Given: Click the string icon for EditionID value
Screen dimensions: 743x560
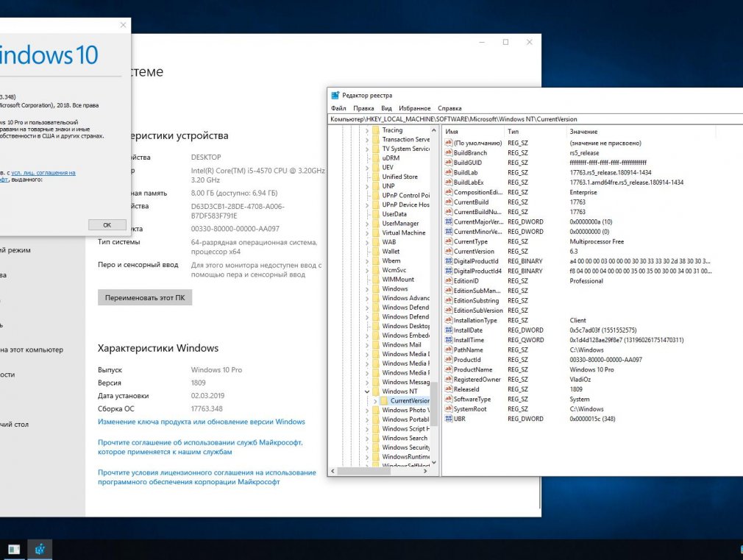Looking at the screenshot, I should 449,280.
